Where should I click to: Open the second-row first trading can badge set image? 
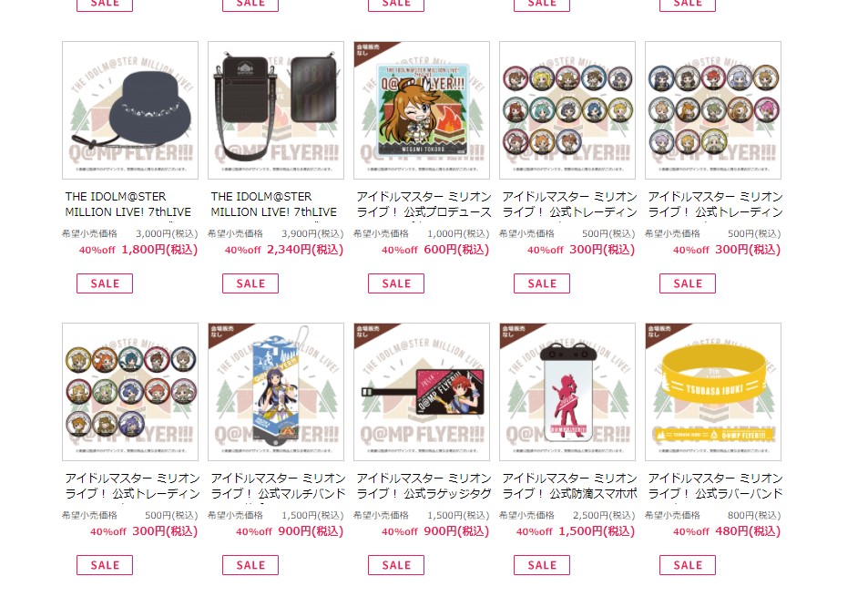[130, 392]
